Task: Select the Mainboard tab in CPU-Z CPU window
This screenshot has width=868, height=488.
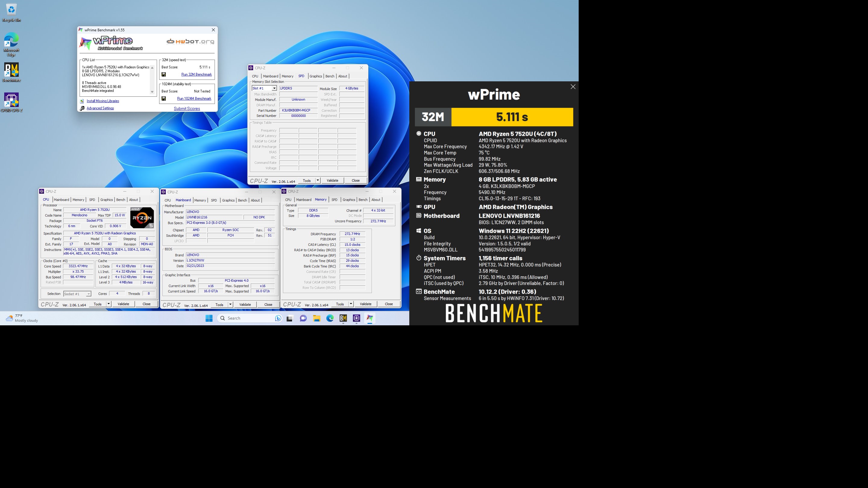Action: pyautogui.click(x=61, y=200)
